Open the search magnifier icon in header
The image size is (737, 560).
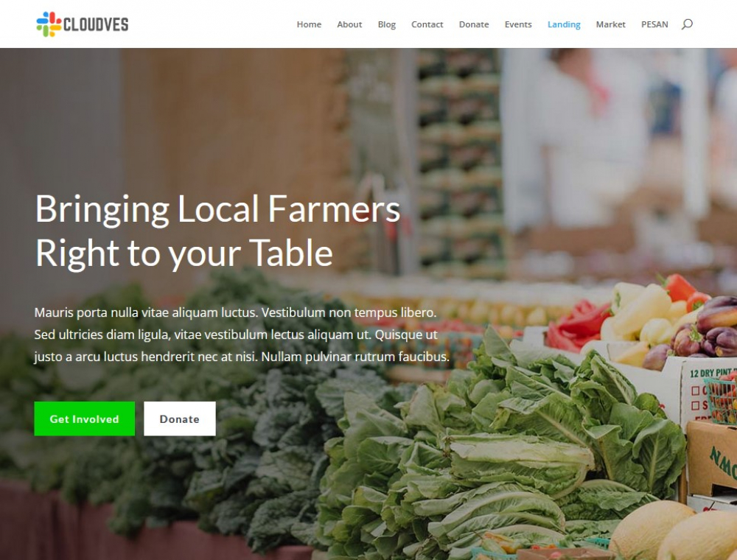(x=687, y=24)
